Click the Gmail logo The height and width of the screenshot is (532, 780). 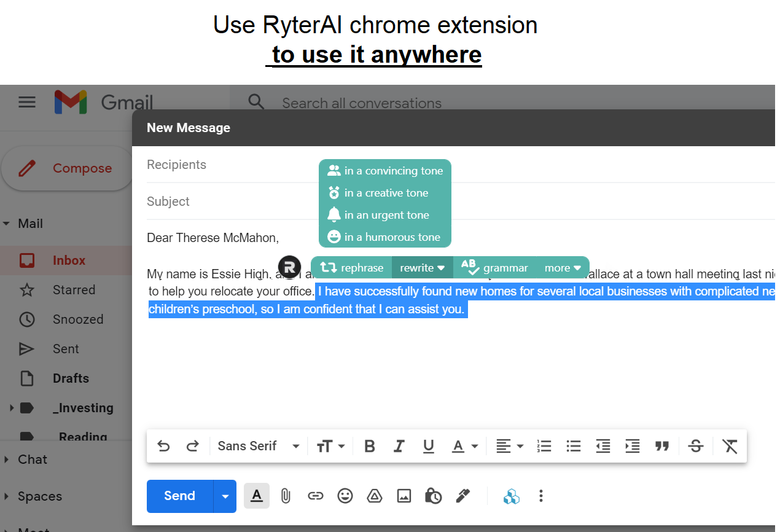(x=104, y=102)
